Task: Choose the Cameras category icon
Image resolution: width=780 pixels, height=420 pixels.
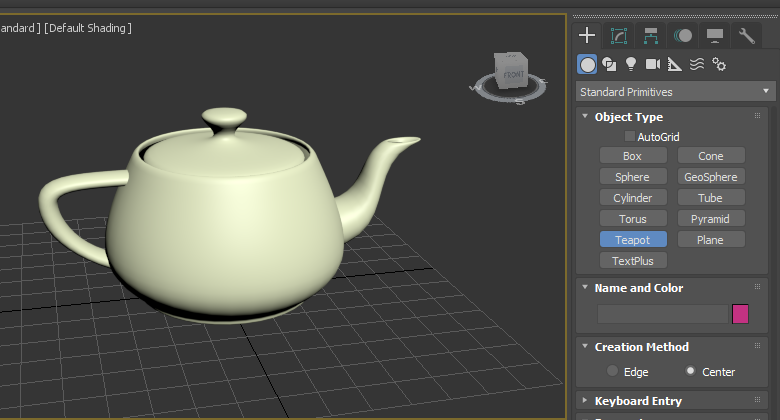Action: click(x=653, y=64)
